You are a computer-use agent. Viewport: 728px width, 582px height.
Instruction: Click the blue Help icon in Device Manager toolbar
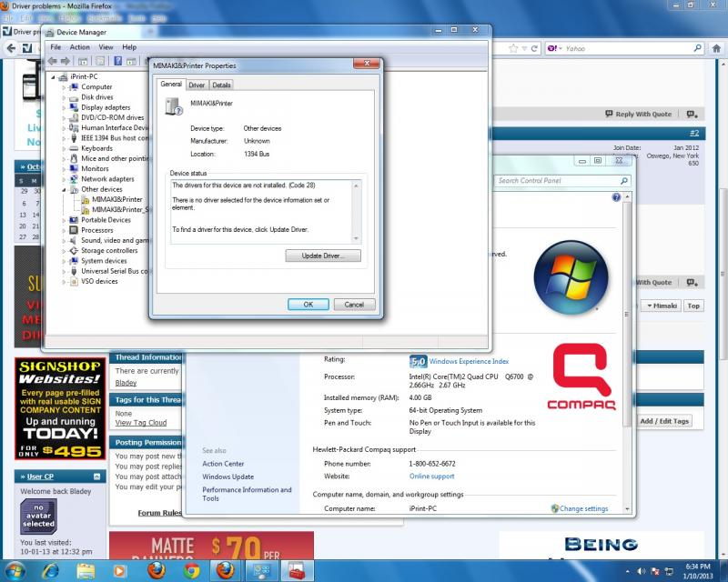click(118, 61)
